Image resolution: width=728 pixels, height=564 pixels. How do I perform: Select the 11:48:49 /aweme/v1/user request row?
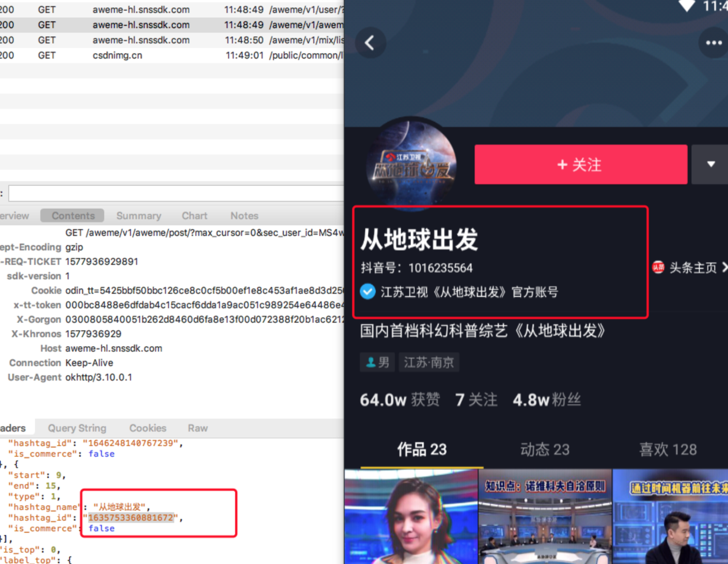(172, 10)
